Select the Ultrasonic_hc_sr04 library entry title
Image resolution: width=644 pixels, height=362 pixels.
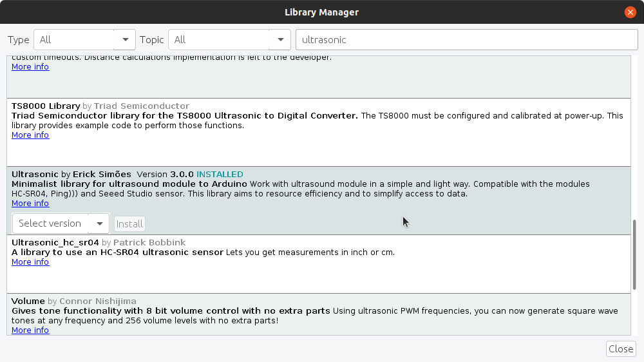55,242
